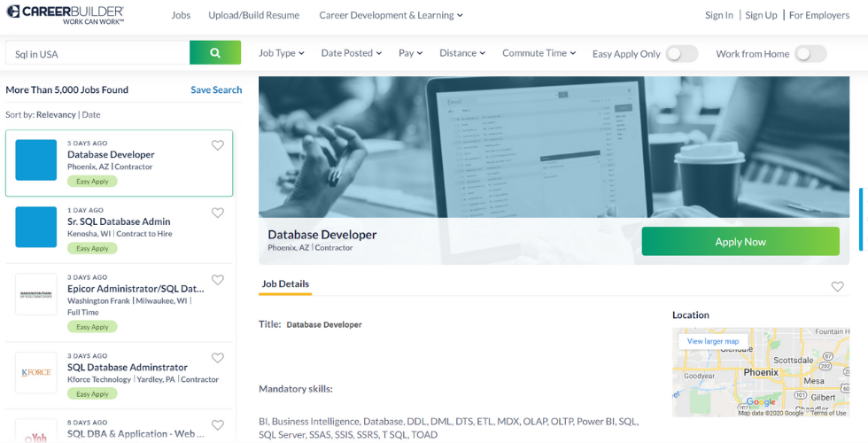Screen dimensions: 868x443
Task: Open the Job Type dropdown
Action: pyautogui.click(x=282, y=53)
